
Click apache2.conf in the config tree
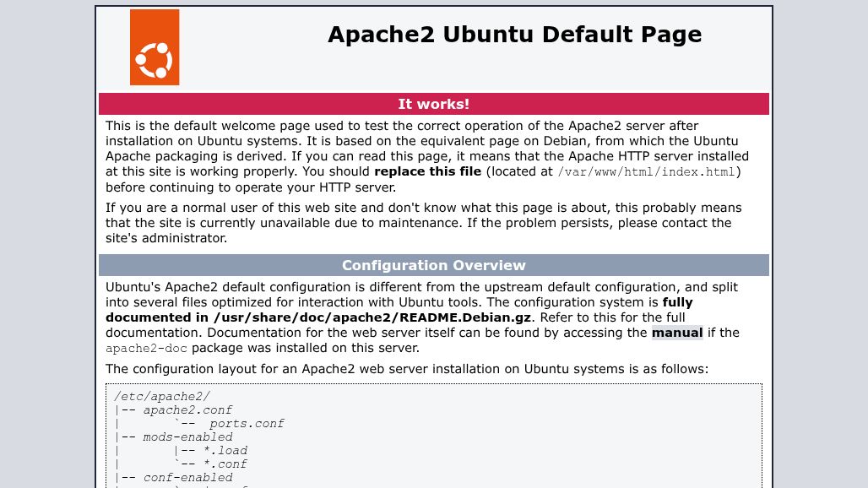(x=187, y=409)
